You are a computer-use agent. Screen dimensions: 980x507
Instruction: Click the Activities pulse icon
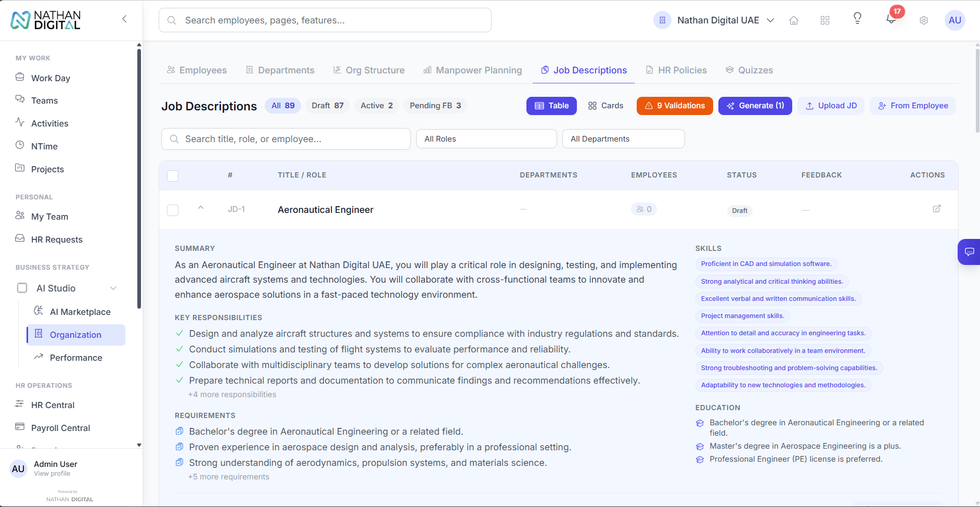(20, 122)
